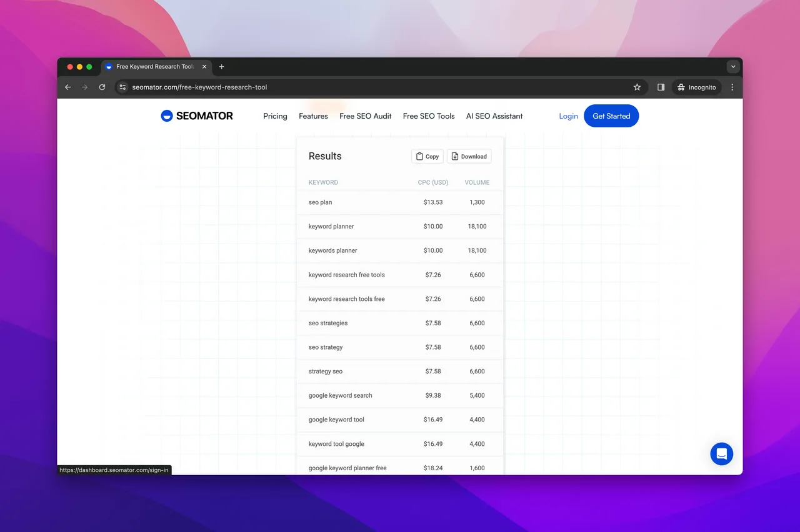Open the browser side panel icon
Viewport: 800px width, 532px height.
(x=661, y=87)
